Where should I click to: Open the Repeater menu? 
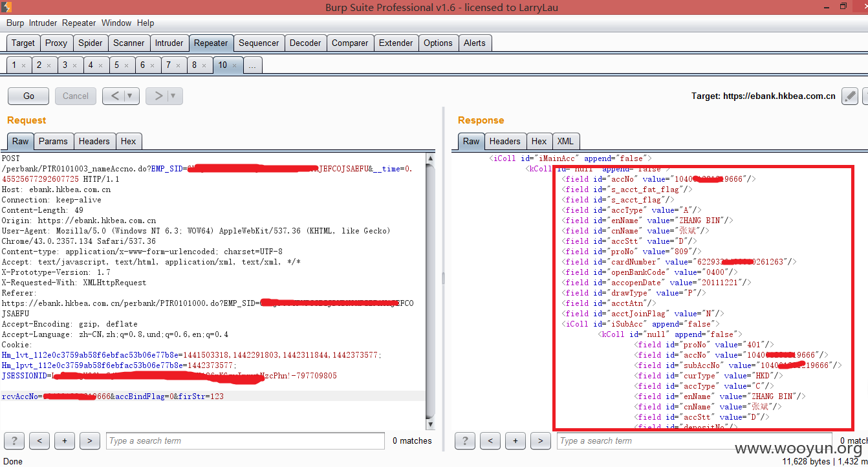(79, 23)
